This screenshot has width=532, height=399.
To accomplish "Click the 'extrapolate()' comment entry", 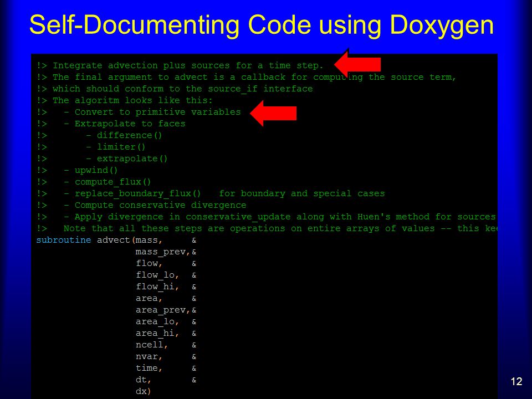I will tap(132, 159).
